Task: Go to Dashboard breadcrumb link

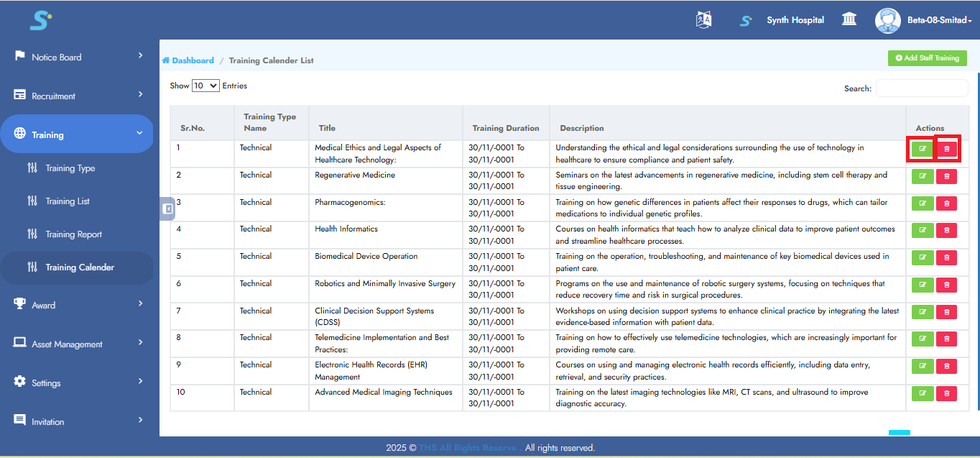Action: 193,60
